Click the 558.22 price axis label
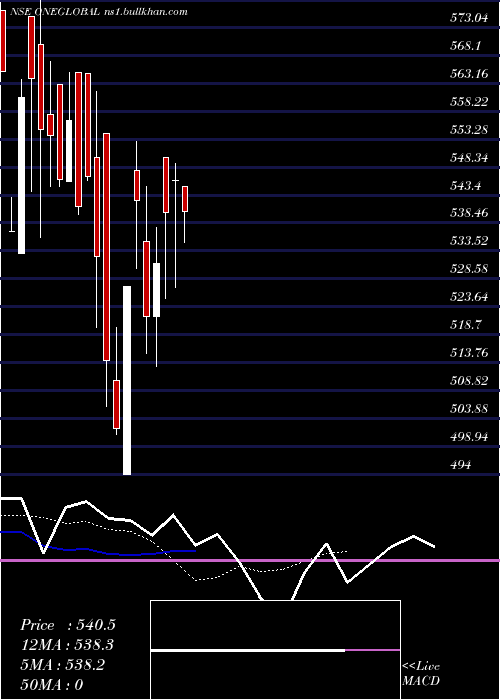 coord(469,102)
